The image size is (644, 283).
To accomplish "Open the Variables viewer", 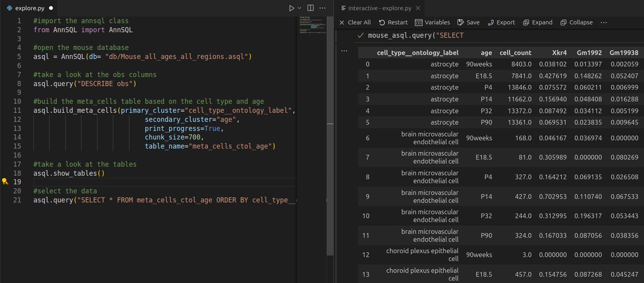I will (x=433, y=23).
